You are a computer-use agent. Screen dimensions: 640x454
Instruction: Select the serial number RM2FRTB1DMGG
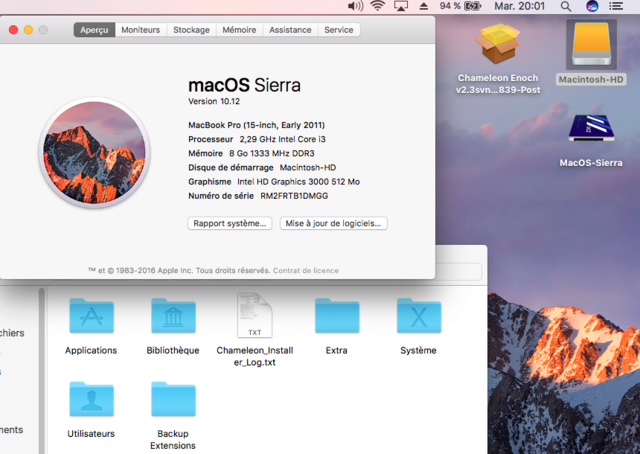click(294, 196)
